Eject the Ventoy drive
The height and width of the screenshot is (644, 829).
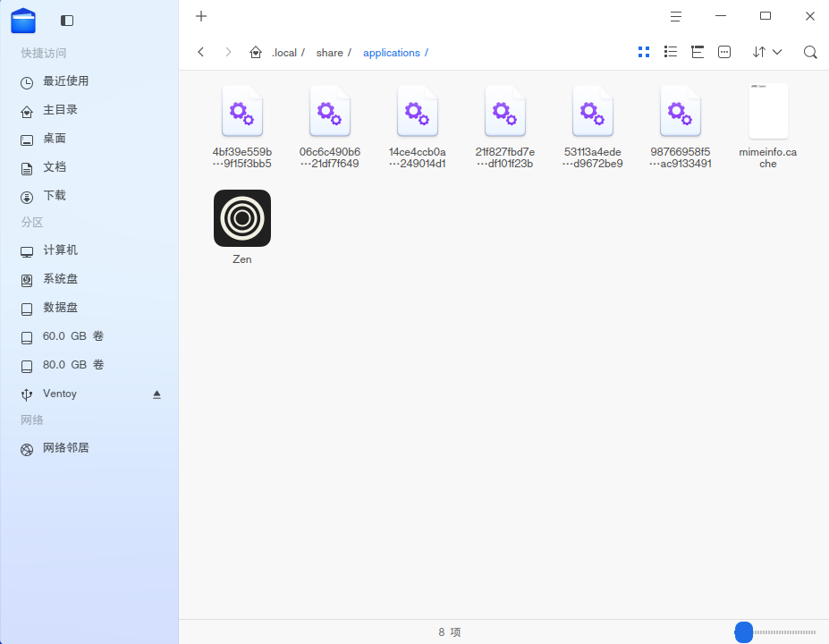pyautogui.click(x=156, y=394)
